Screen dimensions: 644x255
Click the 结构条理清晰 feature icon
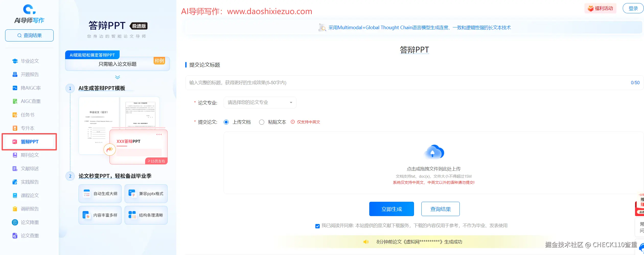tap(132, 215)
